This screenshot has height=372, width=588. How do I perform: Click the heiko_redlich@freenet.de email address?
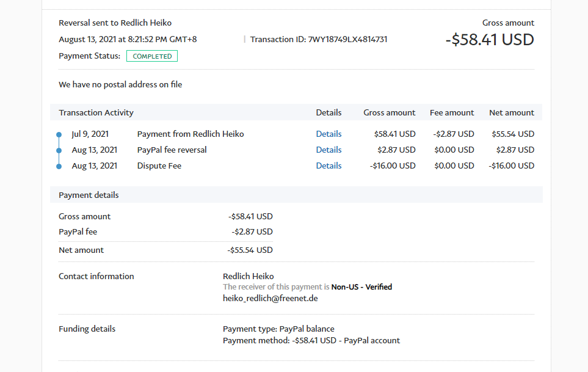coord(270,298)
